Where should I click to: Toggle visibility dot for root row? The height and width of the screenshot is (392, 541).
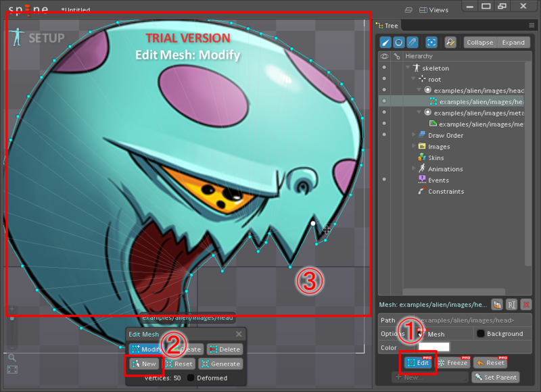point(384,78)
